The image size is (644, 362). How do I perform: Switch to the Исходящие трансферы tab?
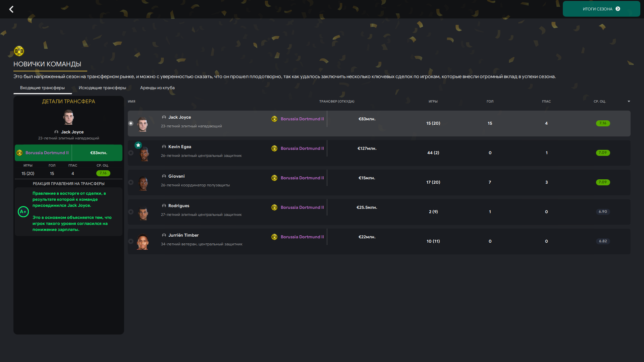coord(102,88)
